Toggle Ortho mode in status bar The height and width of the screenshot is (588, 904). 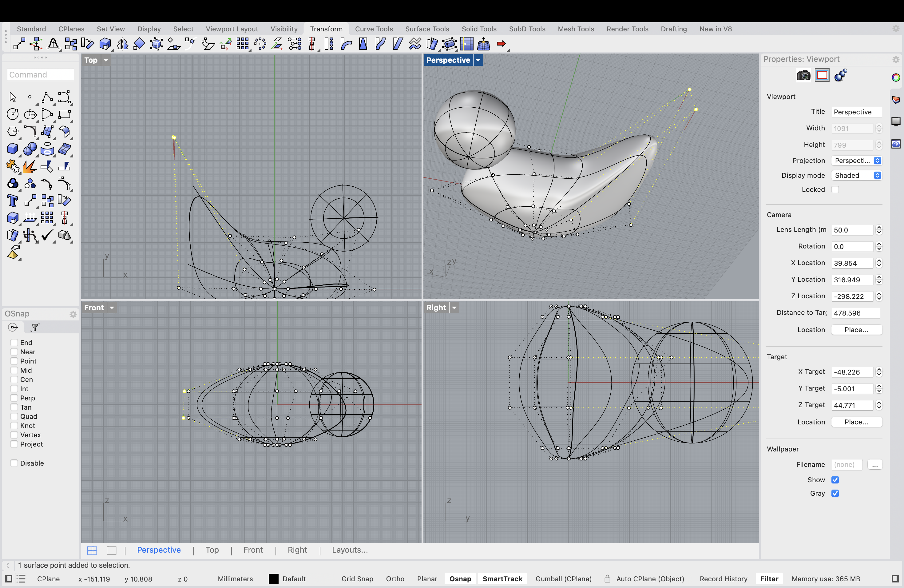[x=395, y=579]
